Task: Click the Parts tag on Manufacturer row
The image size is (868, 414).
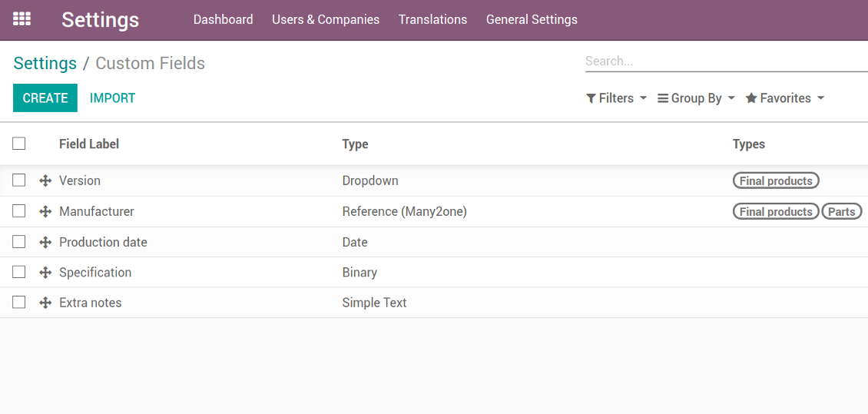Action: pyautogui.click(x=841, y=211)
